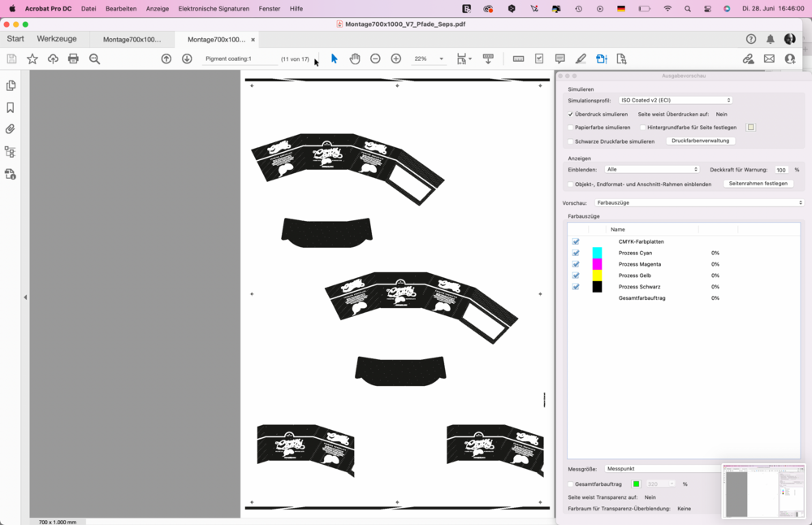Open the Bearbeiten menu
The width and height of the screenshot is (812, 525).
tap(121, 9)
